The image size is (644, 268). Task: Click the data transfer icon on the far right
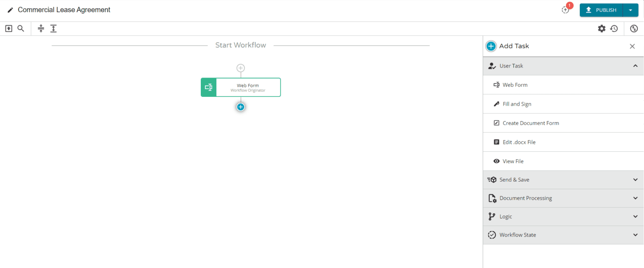tap(634, 29)
